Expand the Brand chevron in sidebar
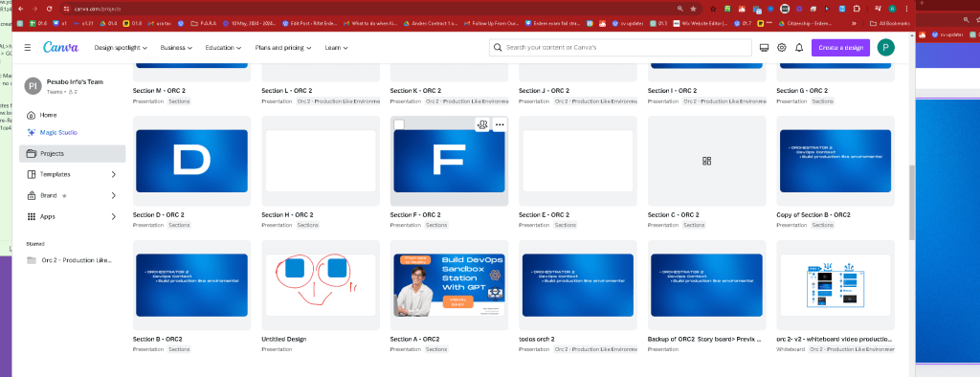The width and height of the screenshot is (980, 377). tap(114, 196)
